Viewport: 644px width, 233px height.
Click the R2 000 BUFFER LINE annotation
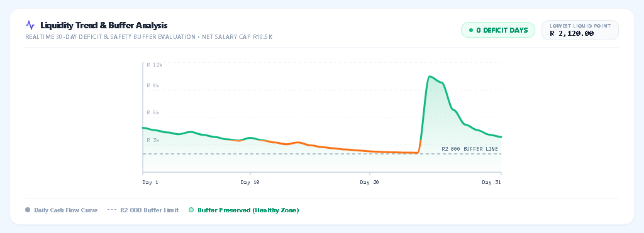[470, 149]
